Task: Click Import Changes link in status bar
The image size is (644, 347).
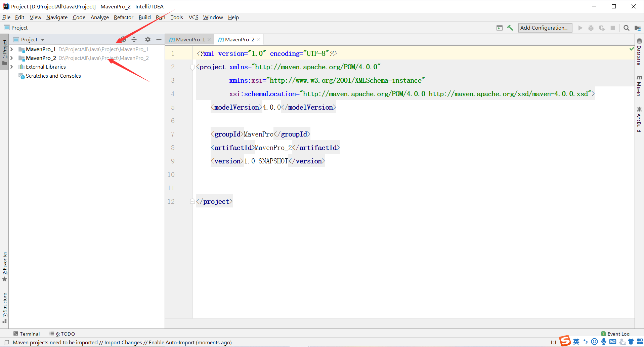Action: (123, 342)
